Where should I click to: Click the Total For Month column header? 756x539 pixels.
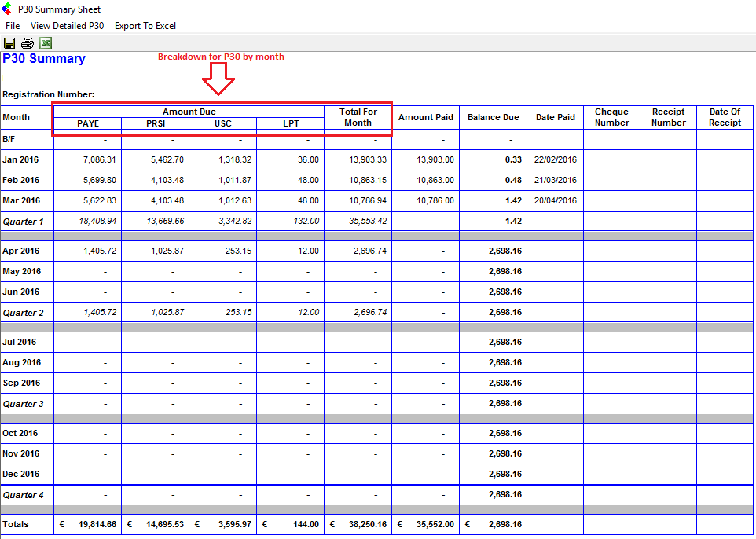coord(358,118)
